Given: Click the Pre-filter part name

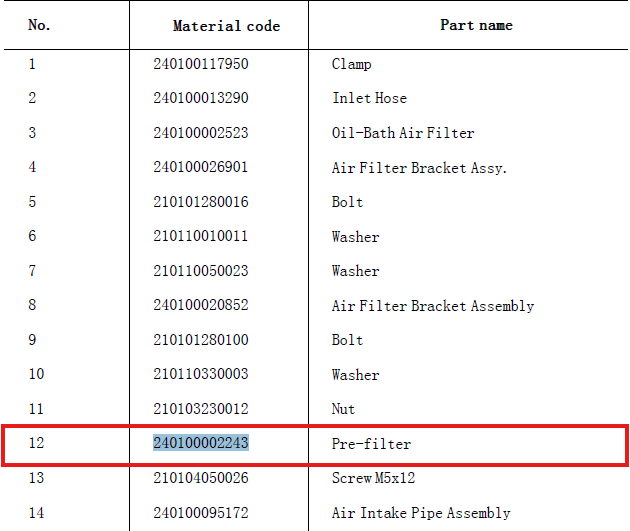Looking at the screenshot, I should (371, 443).
